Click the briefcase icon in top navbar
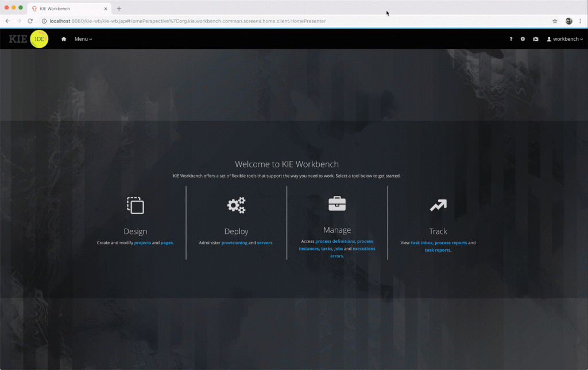Screen dimensions: 588x370 click(x=536, y=39)
